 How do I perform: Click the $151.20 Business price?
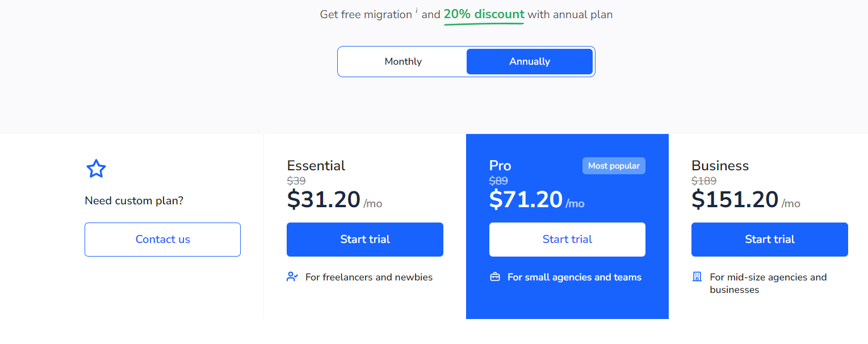(x=735, y=200)
